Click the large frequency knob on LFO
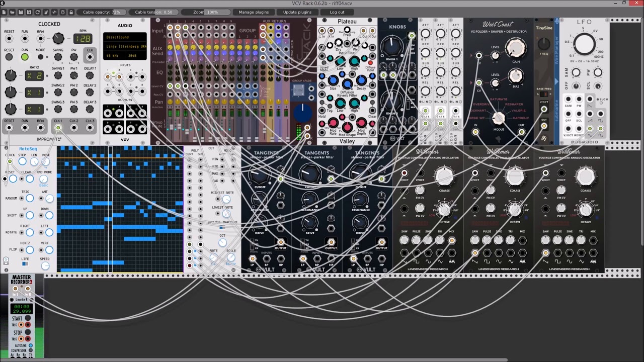The height and width of the screenshot is (362, 644). [x=584, y=44]
